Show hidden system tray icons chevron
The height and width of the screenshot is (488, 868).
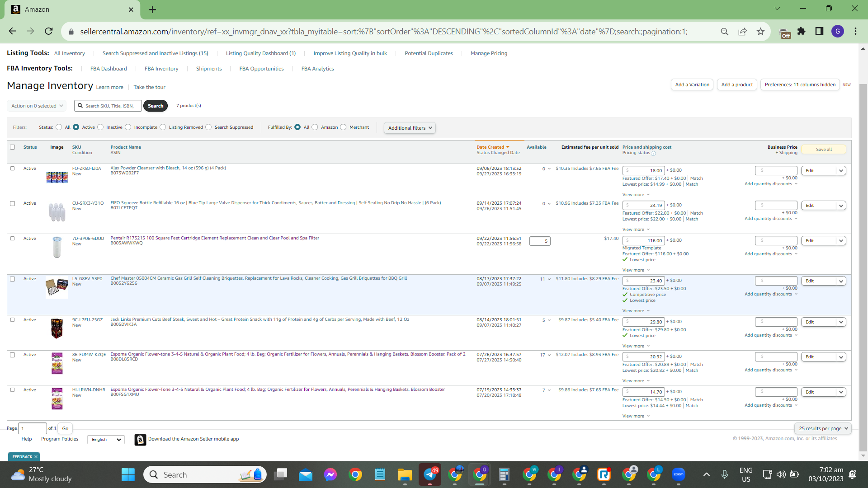tap(706, 474)
